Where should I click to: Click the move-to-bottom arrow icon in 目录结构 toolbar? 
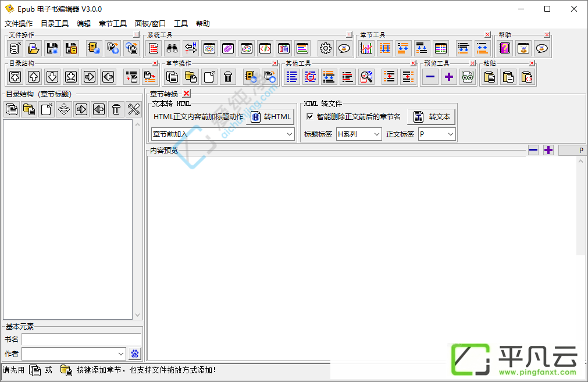pyautogui.click(x=72, y=77)
